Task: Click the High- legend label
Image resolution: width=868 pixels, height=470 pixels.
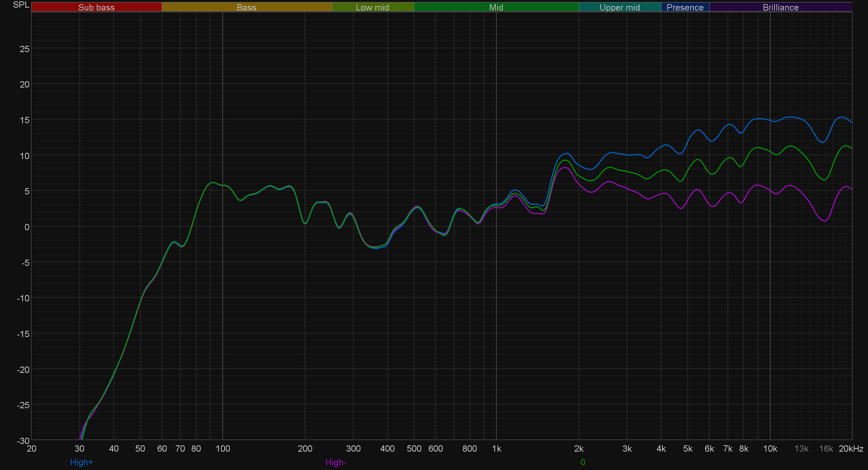Action: click(x=335, y=462)
